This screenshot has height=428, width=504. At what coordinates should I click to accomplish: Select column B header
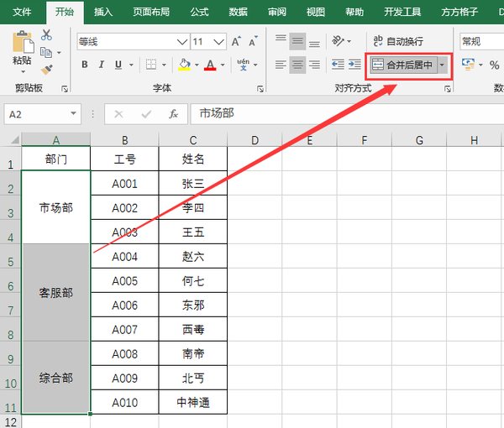pyautogui.click(x=124, y=140)
